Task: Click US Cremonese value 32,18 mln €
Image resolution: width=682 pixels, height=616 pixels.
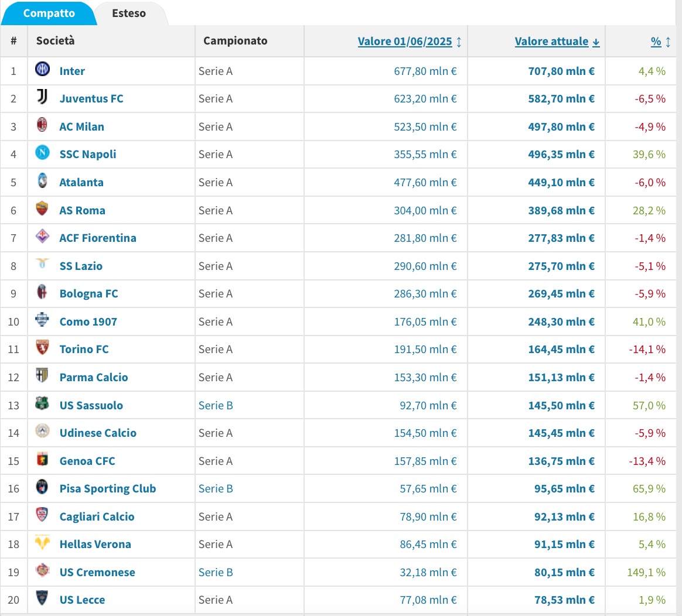Action: point(428,572)
